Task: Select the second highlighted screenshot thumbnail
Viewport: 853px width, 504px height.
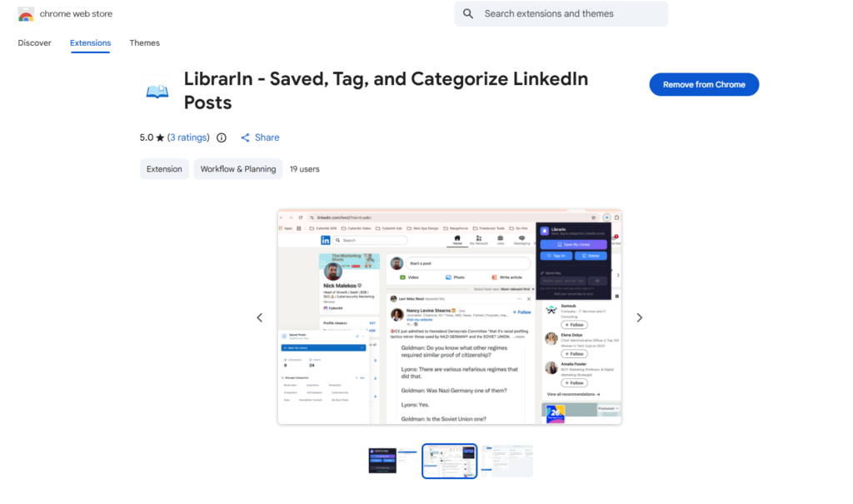Action: coord(450,461)
